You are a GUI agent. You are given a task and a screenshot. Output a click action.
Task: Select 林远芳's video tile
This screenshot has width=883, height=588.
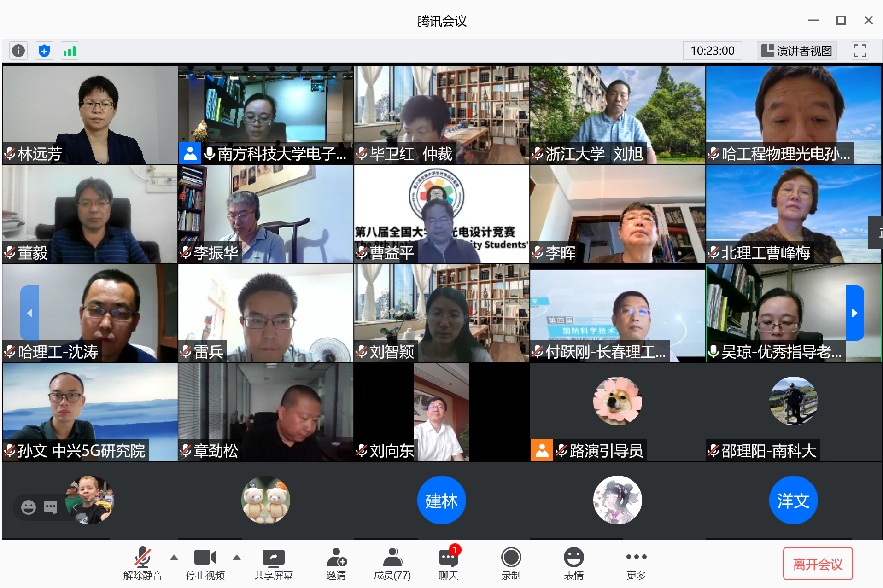click(x=90, y=115)
